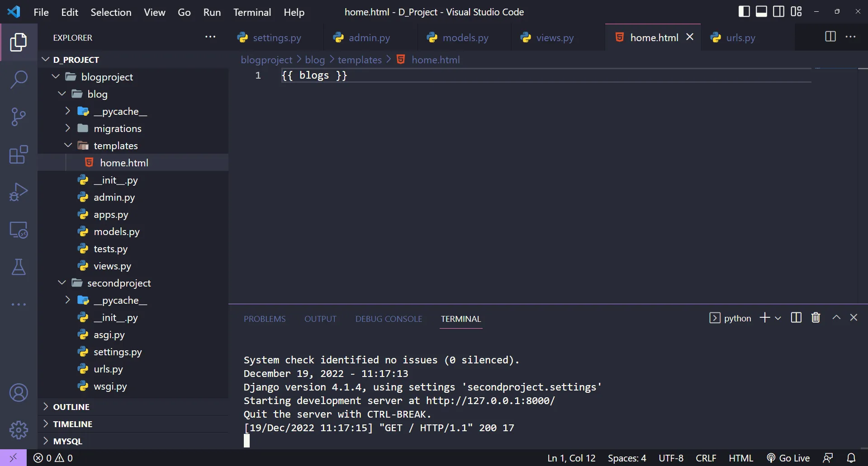Open Run and Debug view
Screen dimensions: 868x466
click(x=19, y=192)
